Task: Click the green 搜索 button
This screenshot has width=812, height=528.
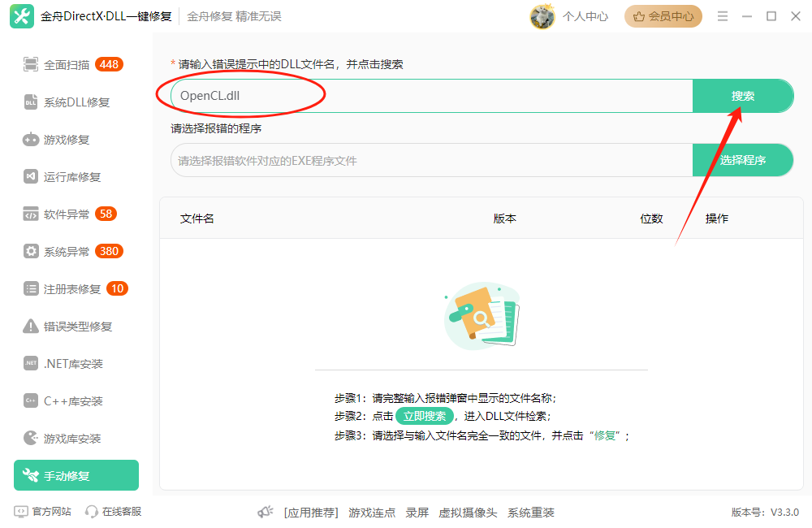Action: pyautogui.click(x=743, y=96)
